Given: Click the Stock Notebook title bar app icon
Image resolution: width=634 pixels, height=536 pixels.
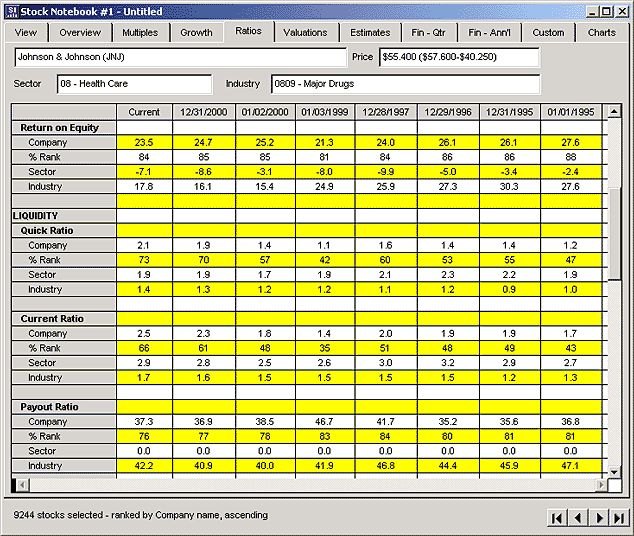Looking at the screenshot, I should click(12, 11).
